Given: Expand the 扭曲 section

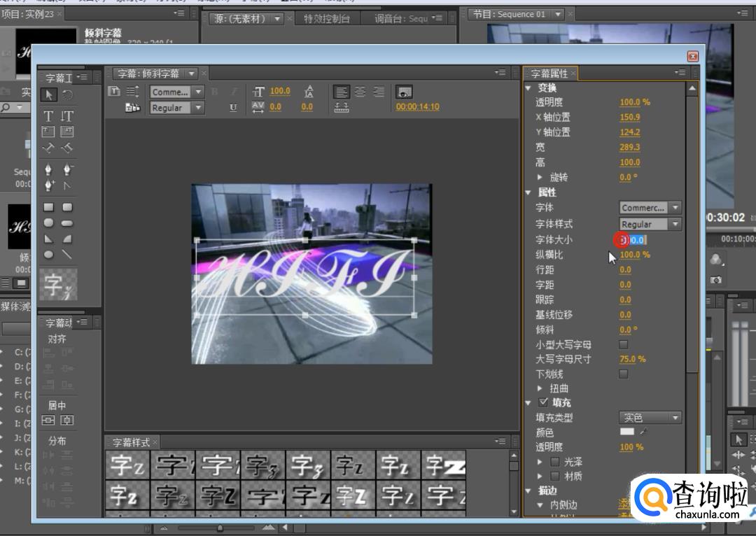Looking at the screenshot, I should click(x=540, y=388).
